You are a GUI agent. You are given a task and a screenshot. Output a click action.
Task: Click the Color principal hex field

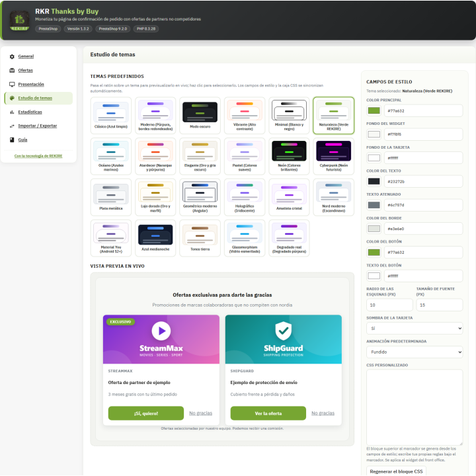tap(423, 111)
